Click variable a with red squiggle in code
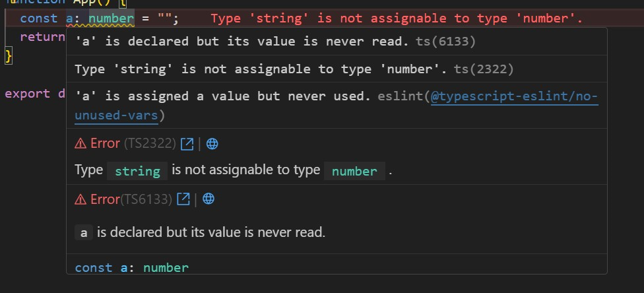Screen dimensions: 644x293 [x=70, y=18]
